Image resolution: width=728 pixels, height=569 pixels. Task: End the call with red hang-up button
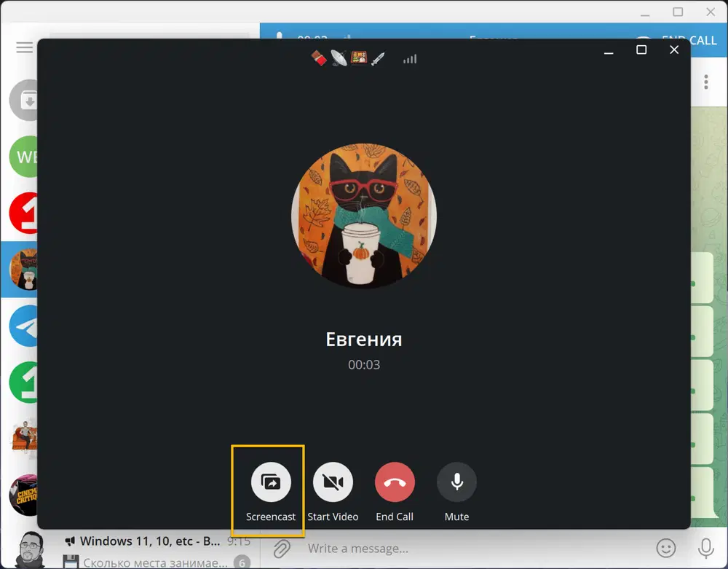pos(395,482)
